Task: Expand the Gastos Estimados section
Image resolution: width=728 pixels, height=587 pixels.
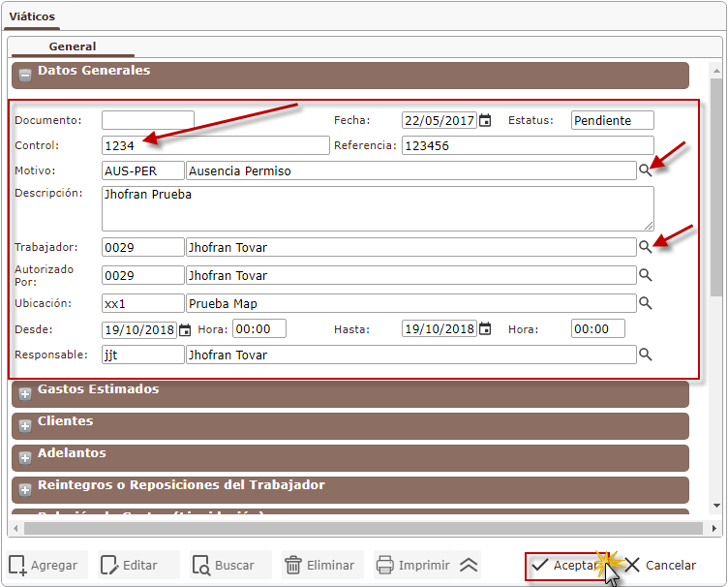Action: pos(25,393)
